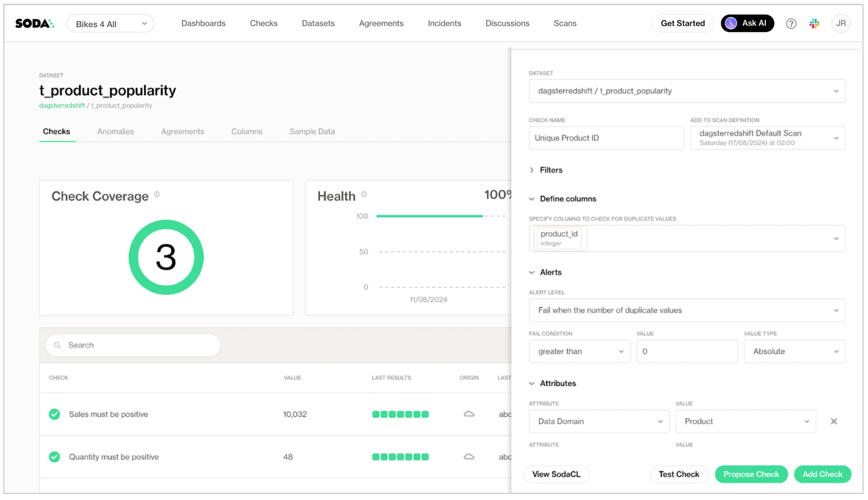Click the View SodaCL button

click(556, 474)
